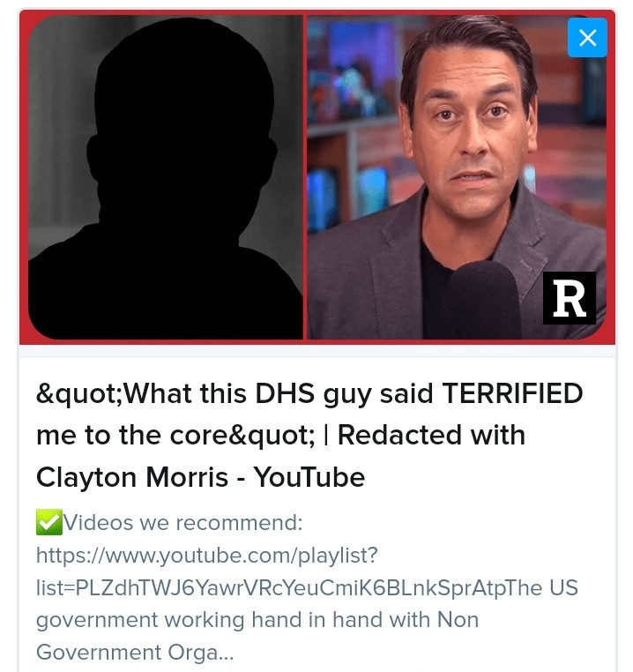Viewport: 633px width, 672px height.
Task: Open the title line "What this DHS guy said"
Action: coord(309,393)
